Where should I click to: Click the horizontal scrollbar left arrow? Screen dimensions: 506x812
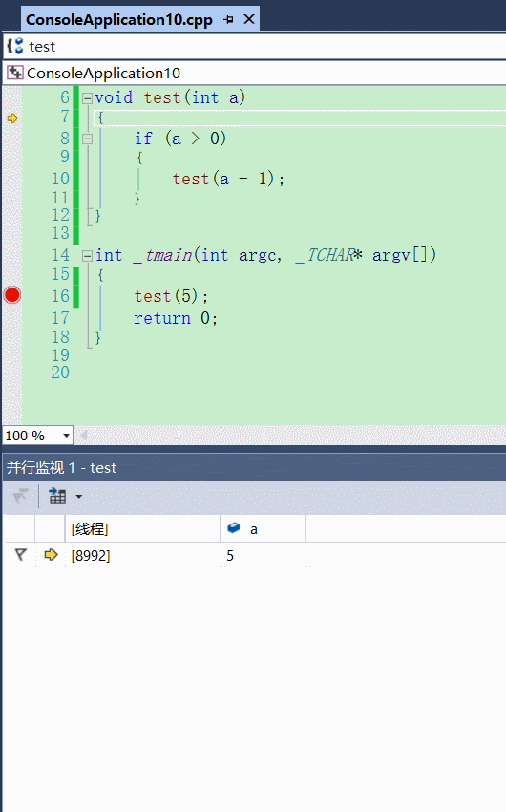click(83, 436)
